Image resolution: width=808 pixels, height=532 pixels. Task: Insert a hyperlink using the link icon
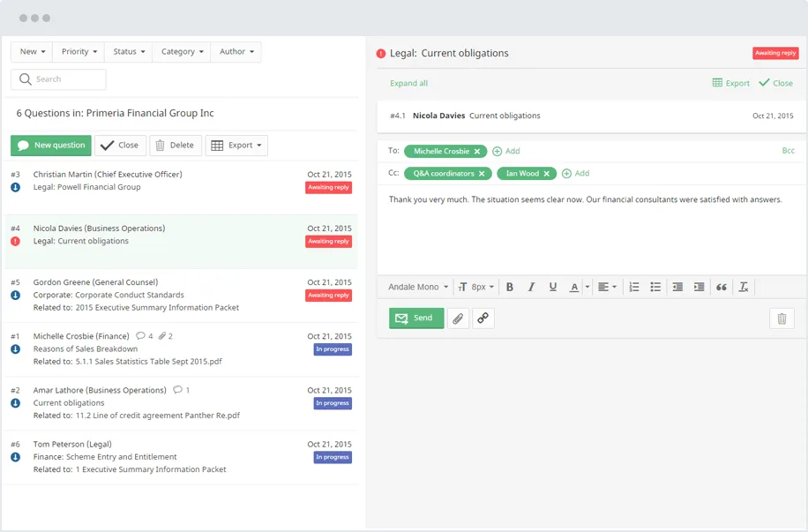click(483, 318)
